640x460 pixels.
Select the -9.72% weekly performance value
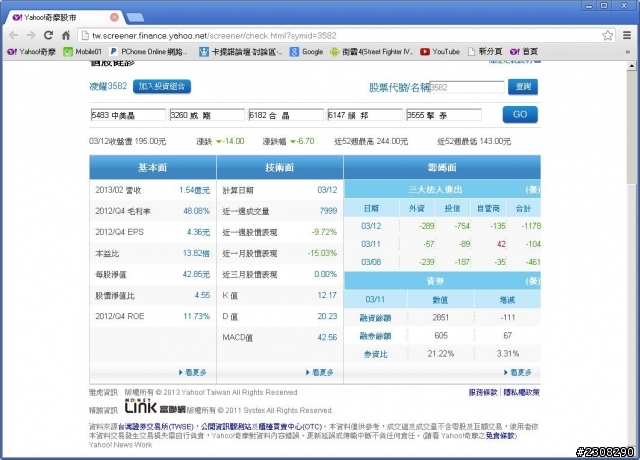pyautogui.click(x=324, y=232)
